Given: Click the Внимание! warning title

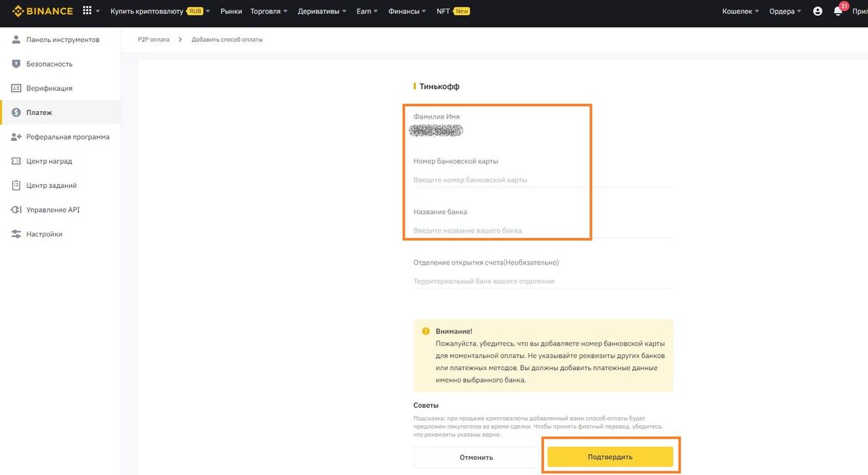Looking at the screenshot, I should tap(454, 331).
